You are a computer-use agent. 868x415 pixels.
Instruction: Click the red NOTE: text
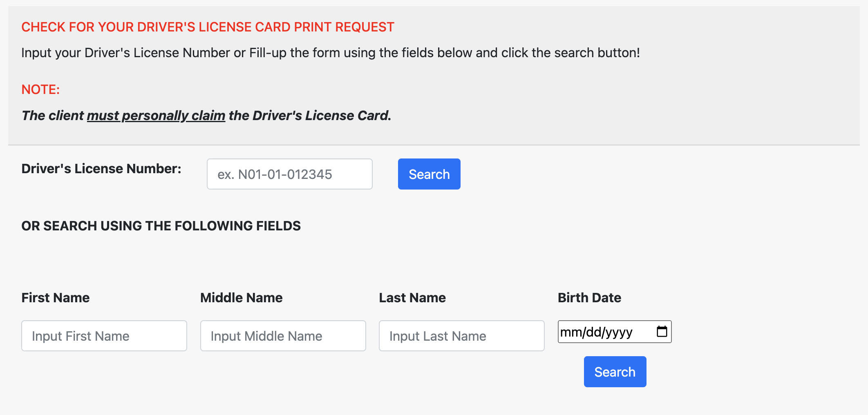point(40,89)
